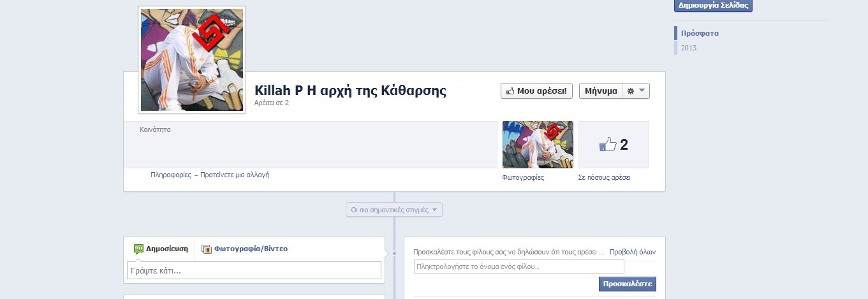Click the page title 'Killah P Η αρχή της Κάθαρσης'
Viewport: 868px width, 299px height.
(x=350, y=91)
